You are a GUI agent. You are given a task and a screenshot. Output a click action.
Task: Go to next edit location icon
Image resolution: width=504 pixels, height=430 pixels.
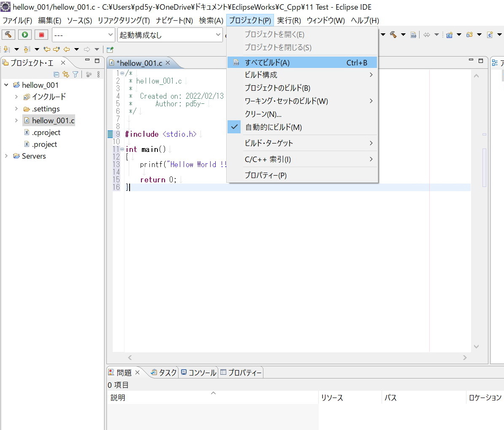point(57,49)
